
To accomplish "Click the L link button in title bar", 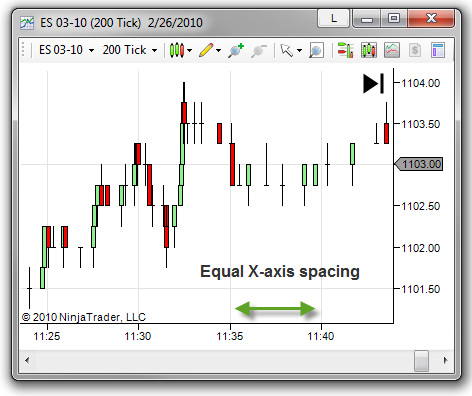I will pyautogui.click(x=334, y=18).
